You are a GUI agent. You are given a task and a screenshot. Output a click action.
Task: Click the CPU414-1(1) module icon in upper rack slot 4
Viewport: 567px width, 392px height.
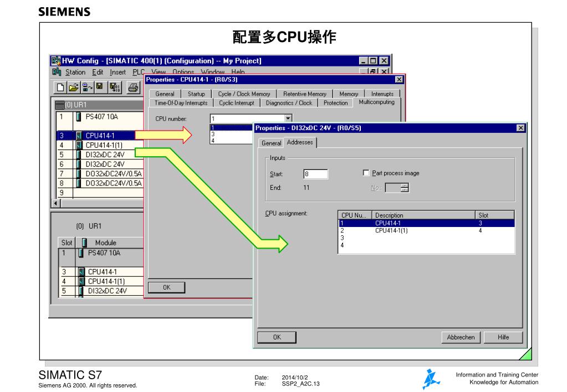79,145
